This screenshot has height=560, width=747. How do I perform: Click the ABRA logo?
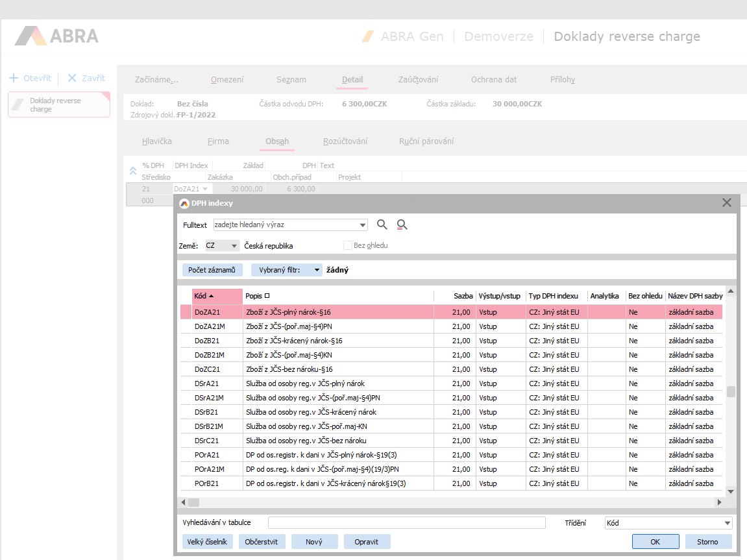[x=57, y=36]
